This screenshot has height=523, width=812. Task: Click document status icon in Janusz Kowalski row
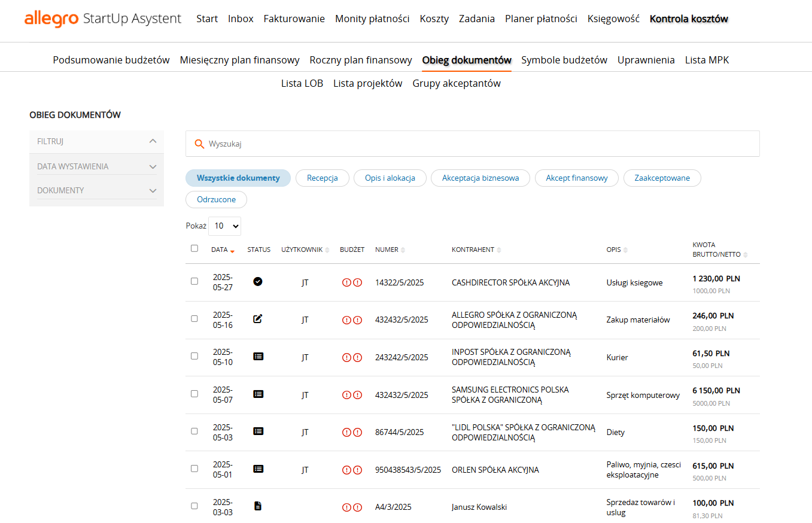pos(258,506)
